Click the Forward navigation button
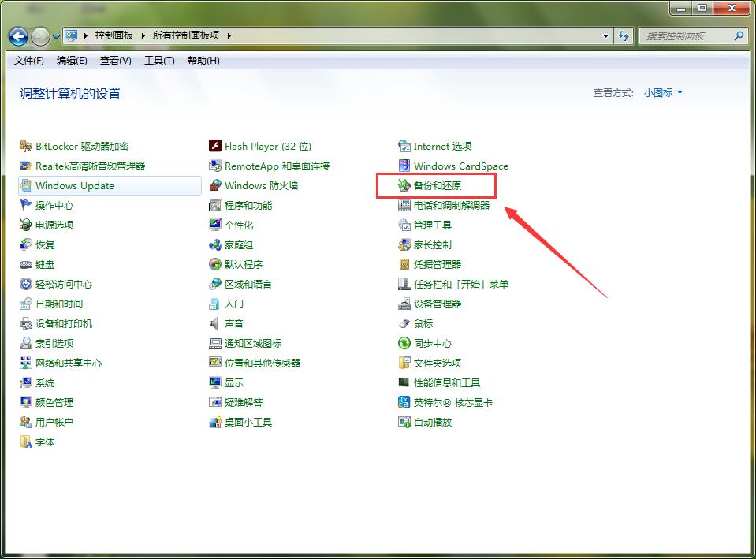 click(x=40, y=36)
